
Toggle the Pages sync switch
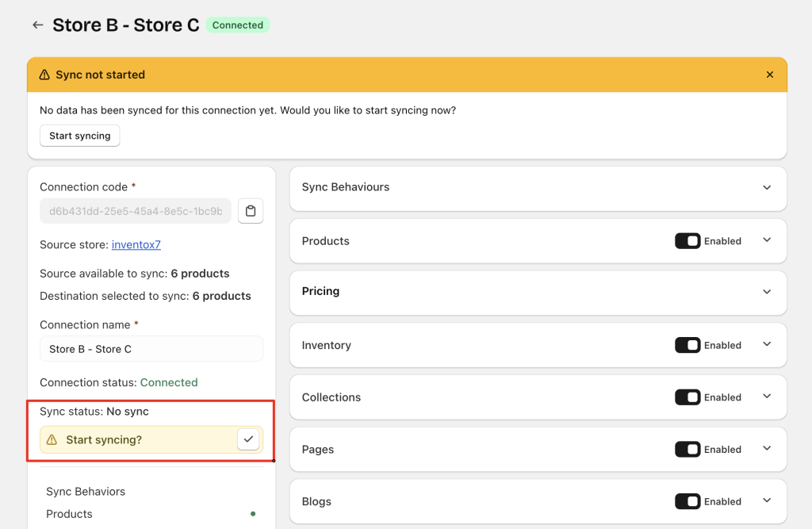688,450
